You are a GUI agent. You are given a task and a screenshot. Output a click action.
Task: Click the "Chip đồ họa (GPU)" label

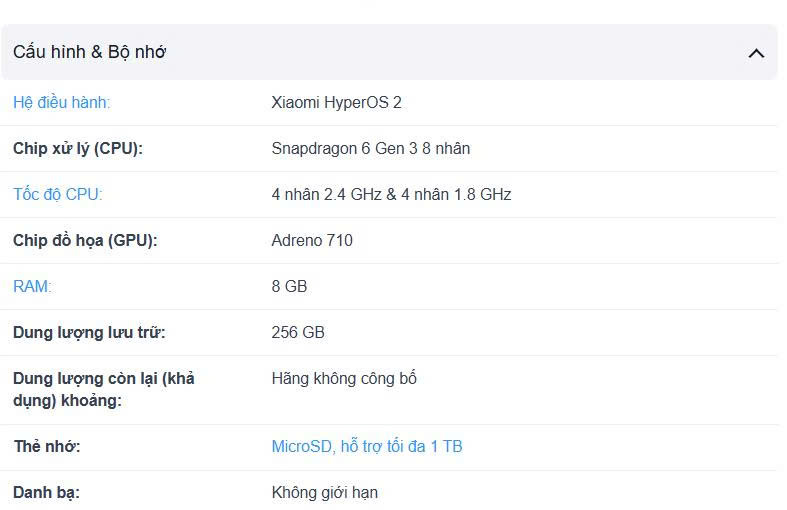tap(85, 240)
